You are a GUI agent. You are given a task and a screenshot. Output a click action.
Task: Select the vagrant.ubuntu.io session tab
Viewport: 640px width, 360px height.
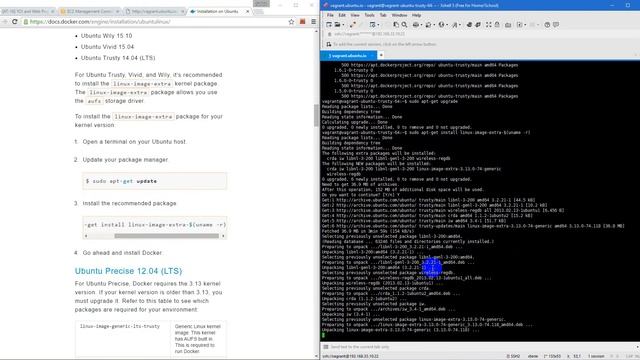coord(349,56)
